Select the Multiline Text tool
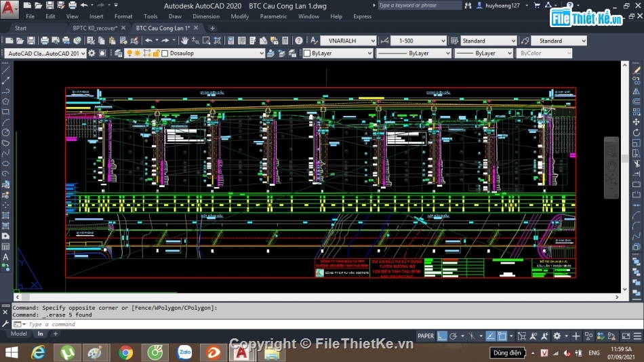 (5, 257)
